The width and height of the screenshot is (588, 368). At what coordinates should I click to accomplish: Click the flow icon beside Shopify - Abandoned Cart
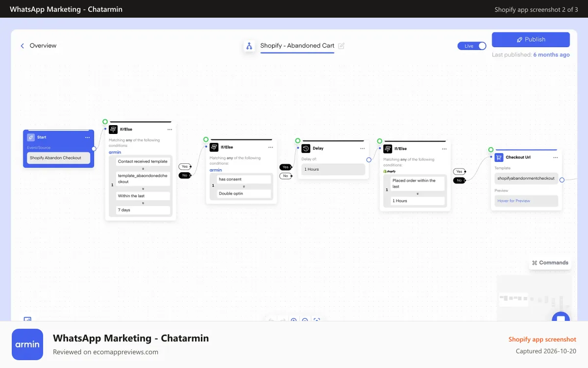point(249,46)
